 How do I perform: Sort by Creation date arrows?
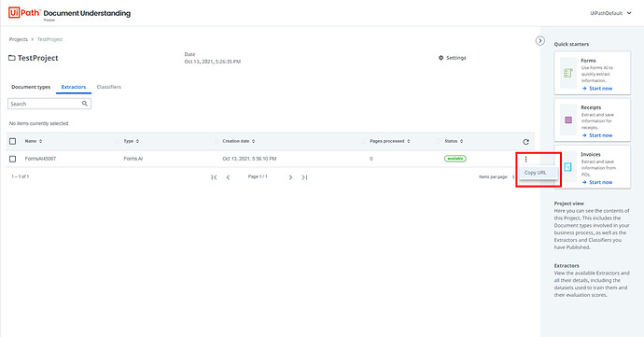(x=254, y=141)
